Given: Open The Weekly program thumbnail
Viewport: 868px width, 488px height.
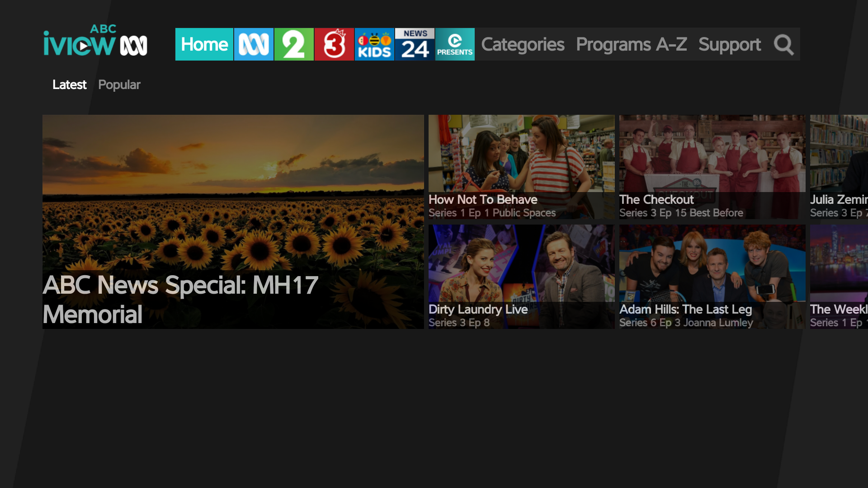Looking at the screenshot, I should tap(839, 277).
